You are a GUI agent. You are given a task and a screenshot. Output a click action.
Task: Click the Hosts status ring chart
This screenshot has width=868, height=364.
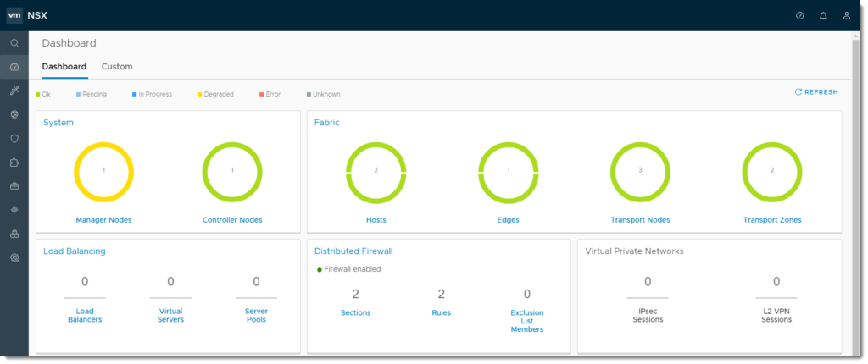pos(375,170)
